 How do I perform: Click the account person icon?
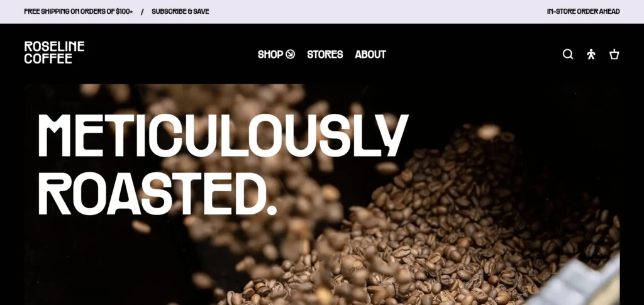coord(591,54)
